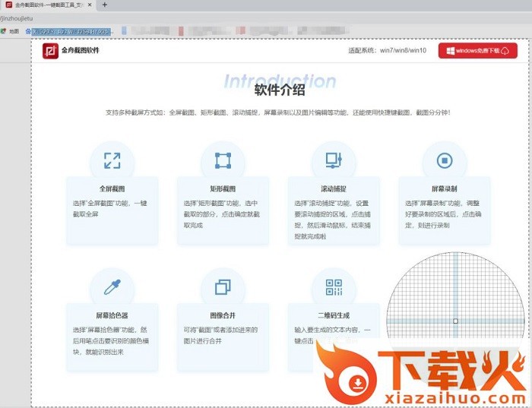Click the magnifier center pixel square
532x408 pixels.
456,321
